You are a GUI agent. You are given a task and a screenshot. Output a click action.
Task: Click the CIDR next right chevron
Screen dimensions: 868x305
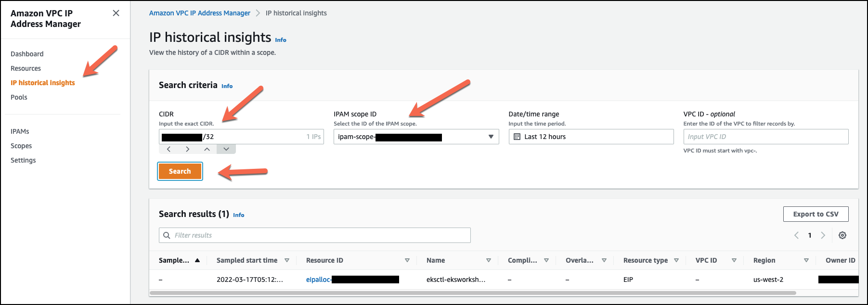tap(187, 149)
